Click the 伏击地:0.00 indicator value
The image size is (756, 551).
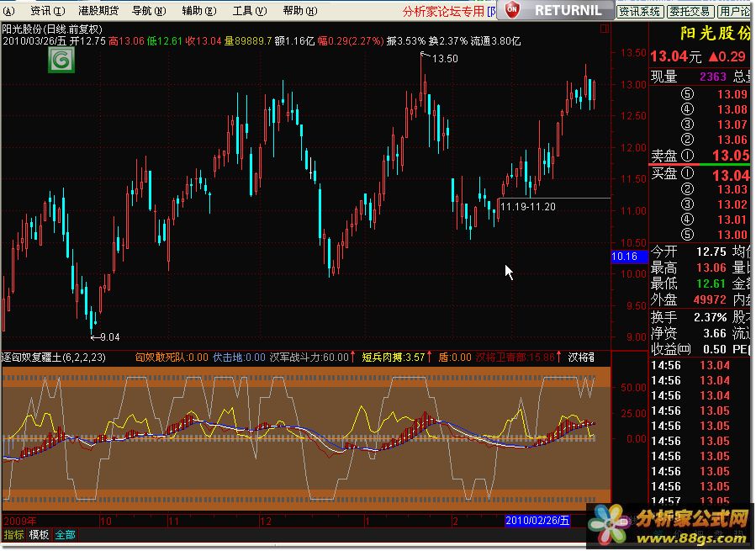239,358
